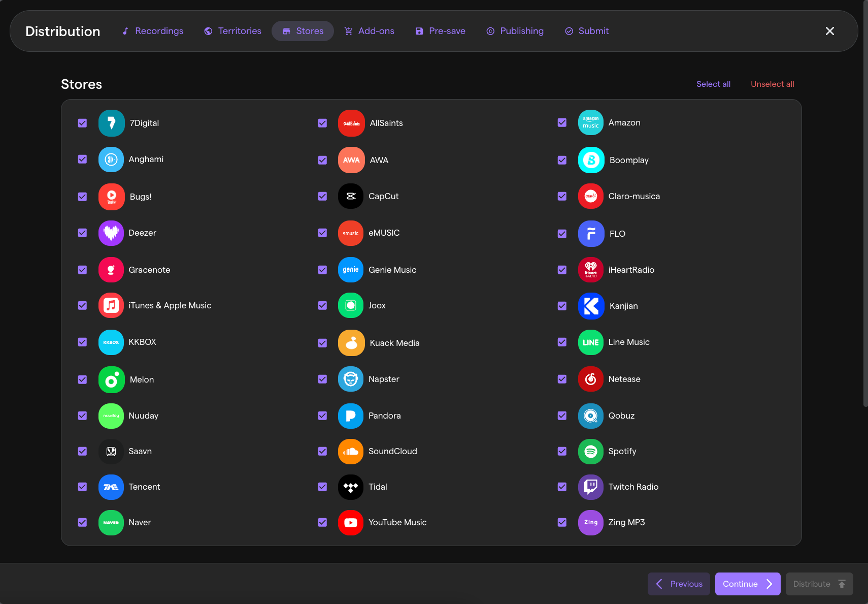Switch to the Territories tab
The width and height of the screenshot is (868, 604).
(x=233, y=31)
